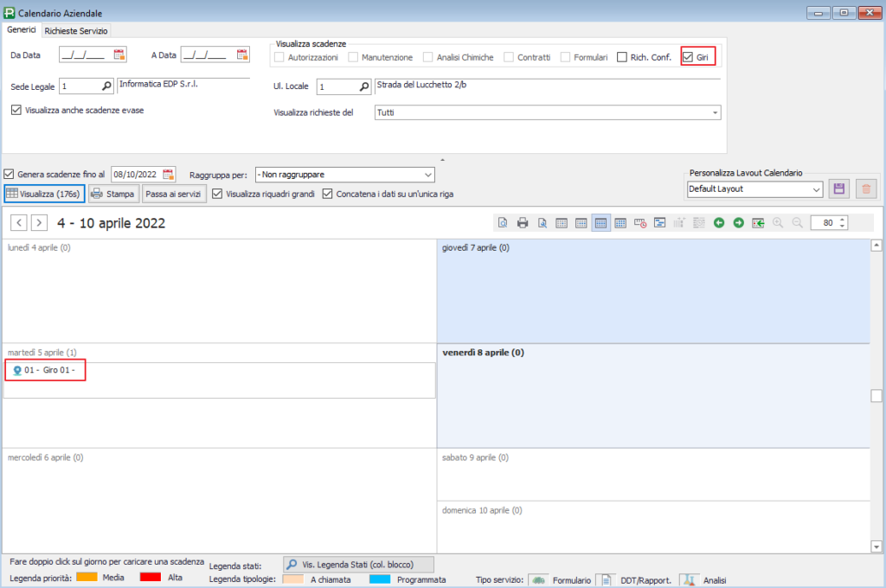The width and height of the screenshot is (886, 588).
Task: Select the Generici tab
Action: coord(22,29)
